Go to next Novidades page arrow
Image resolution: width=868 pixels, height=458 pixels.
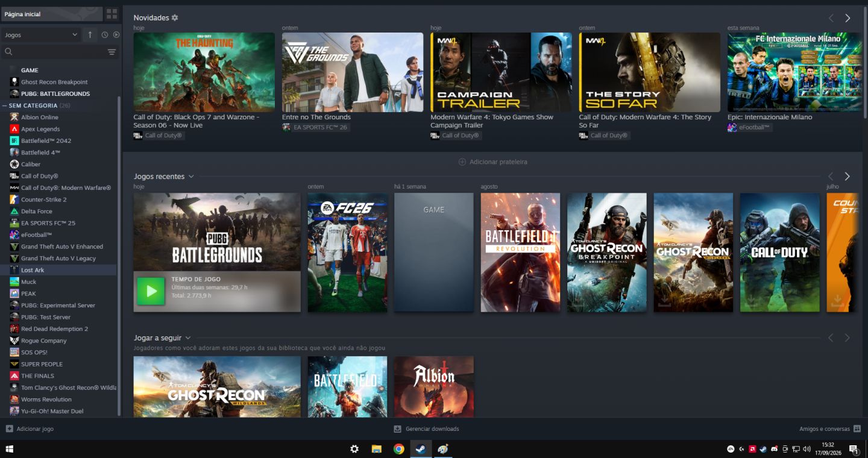click(848, 18)
